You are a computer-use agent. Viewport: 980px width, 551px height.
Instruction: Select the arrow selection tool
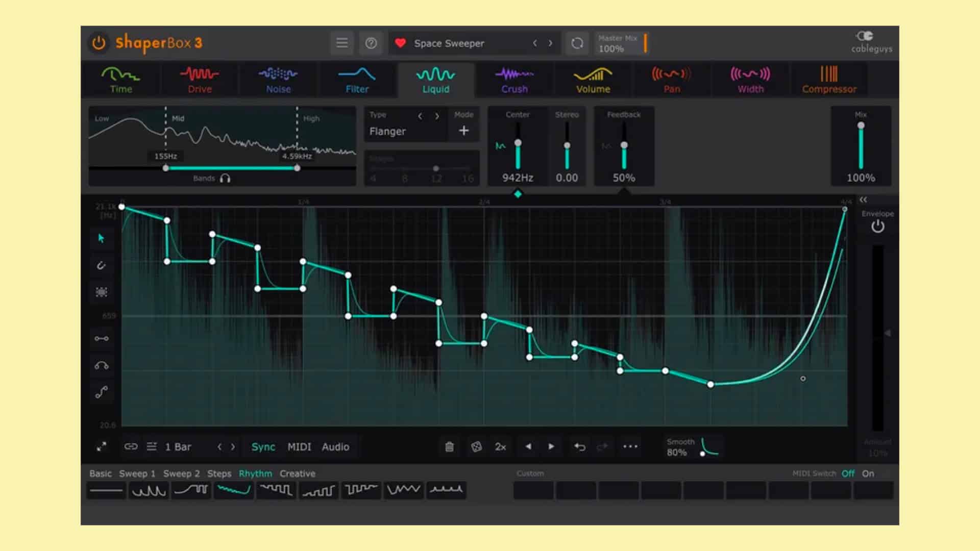pyautogui.click(x=102, y=238)
